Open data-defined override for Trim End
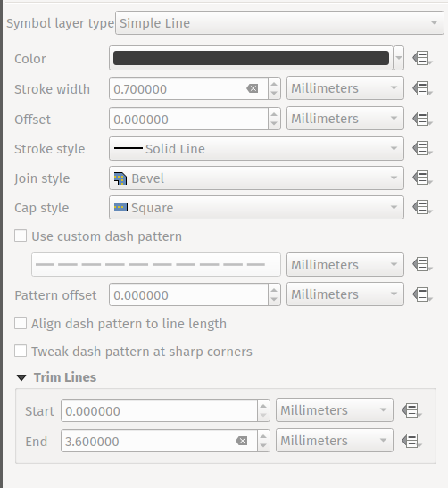The image size is (448, 488). tap(411, 441)
